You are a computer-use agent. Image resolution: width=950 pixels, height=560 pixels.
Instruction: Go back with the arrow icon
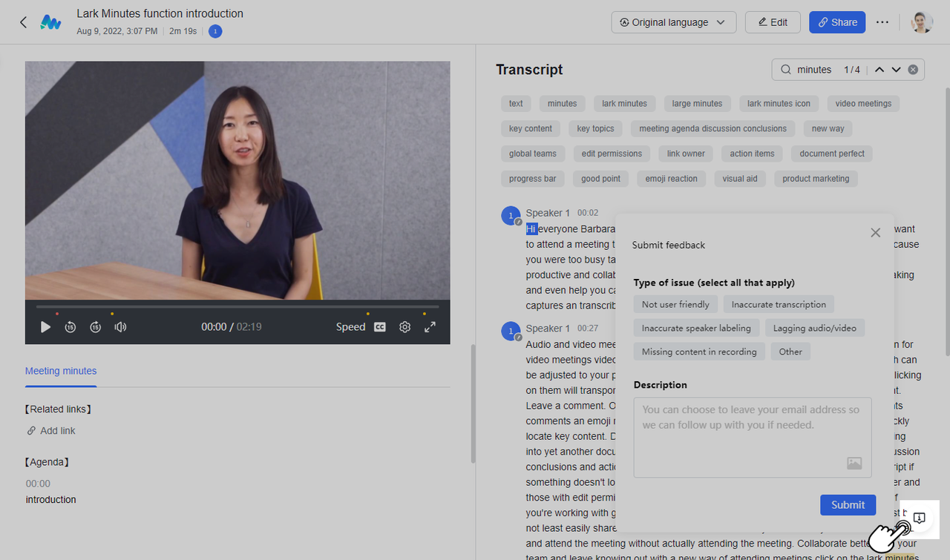23,22
